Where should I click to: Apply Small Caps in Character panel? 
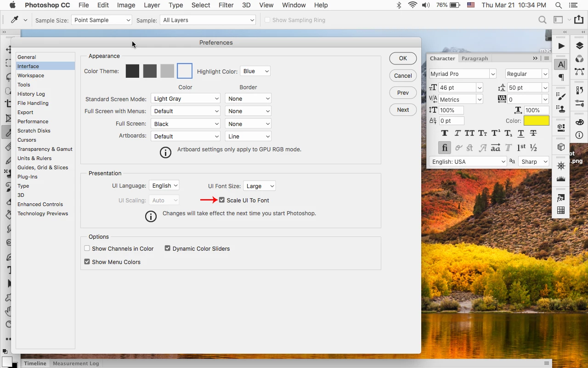482,133
